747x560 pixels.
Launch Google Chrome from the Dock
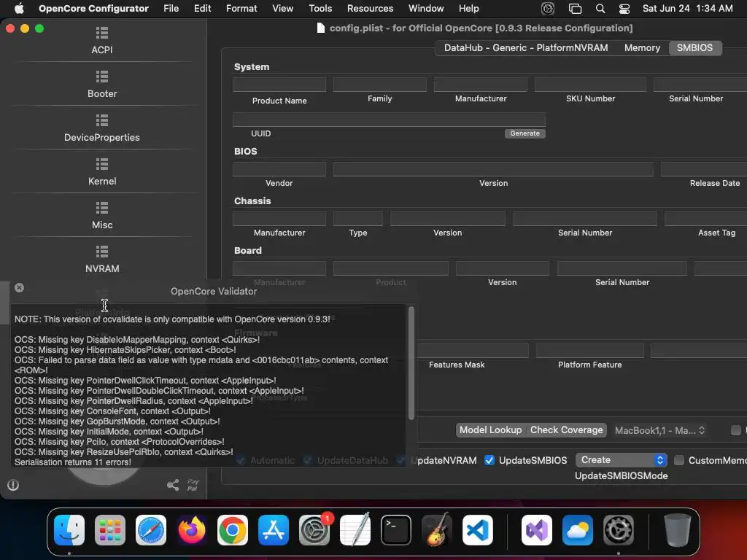click(233, 530)
